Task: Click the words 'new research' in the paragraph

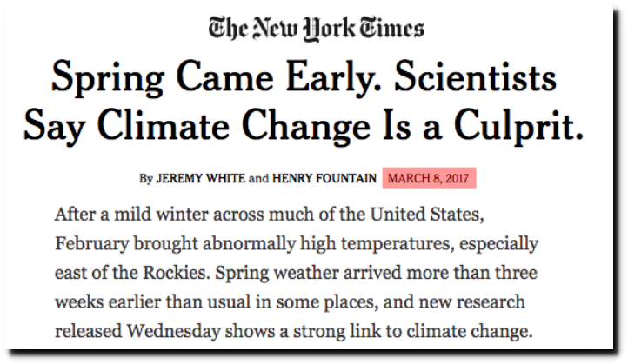Action: tap(471, 302)
